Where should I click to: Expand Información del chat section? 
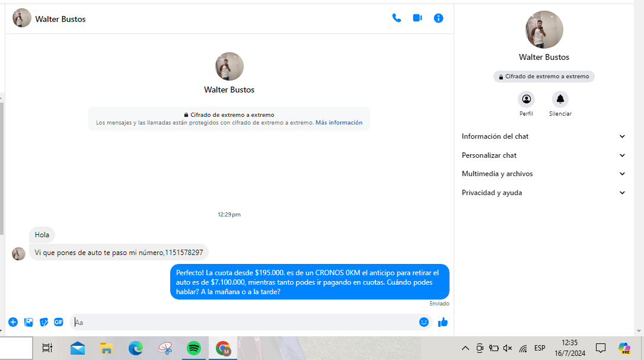click(x=543, y=136)
